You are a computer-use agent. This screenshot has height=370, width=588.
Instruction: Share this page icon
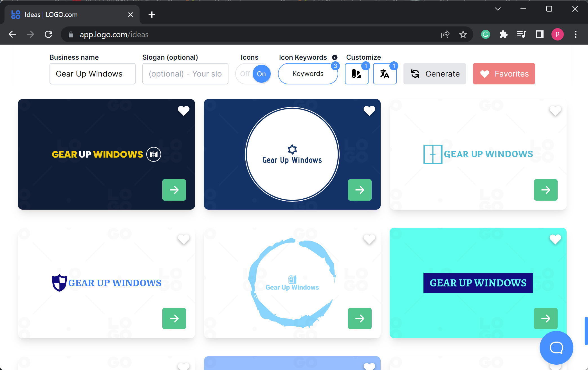pyautogui.click(x=445, y=34)
